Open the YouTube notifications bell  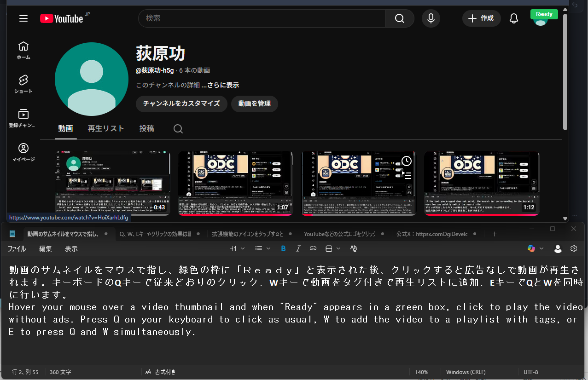[x=513, y=18]
